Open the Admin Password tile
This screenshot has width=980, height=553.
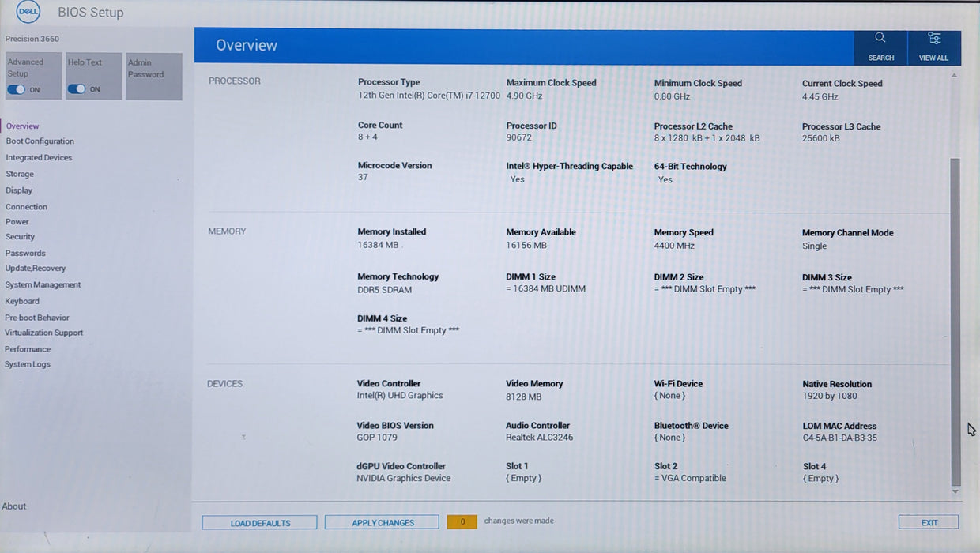click(x=154, y=77)
